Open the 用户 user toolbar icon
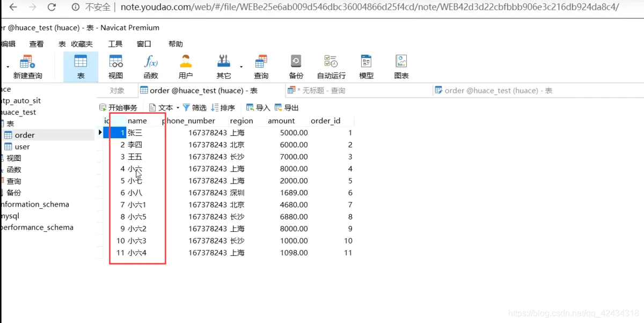The width and height of the screenshot is (644, 323). 186,67
